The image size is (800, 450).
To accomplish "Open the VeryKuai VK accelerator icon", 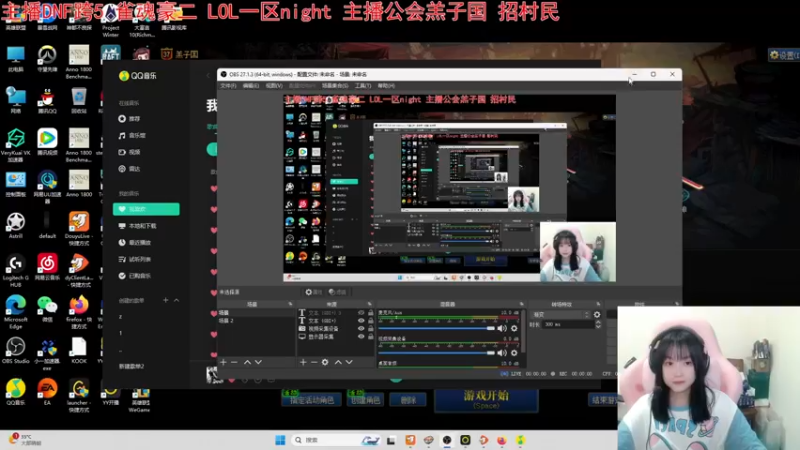I will click(16, 145).
